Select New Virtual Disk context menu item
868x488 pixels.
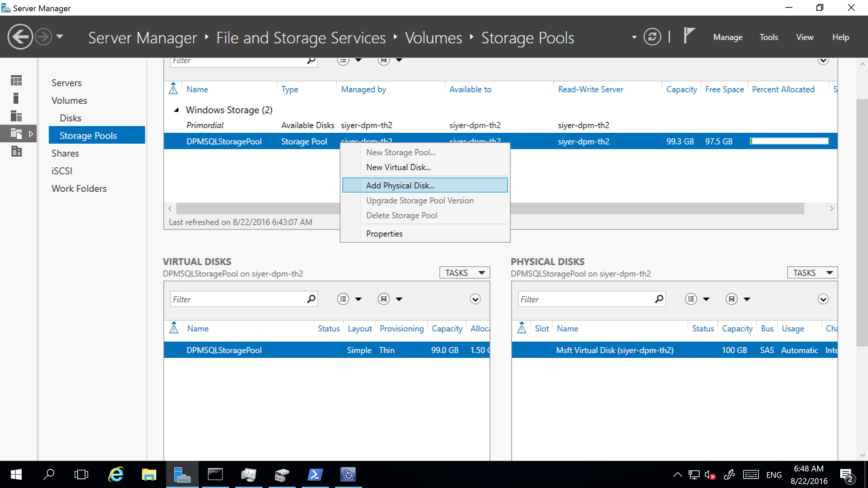399,167
